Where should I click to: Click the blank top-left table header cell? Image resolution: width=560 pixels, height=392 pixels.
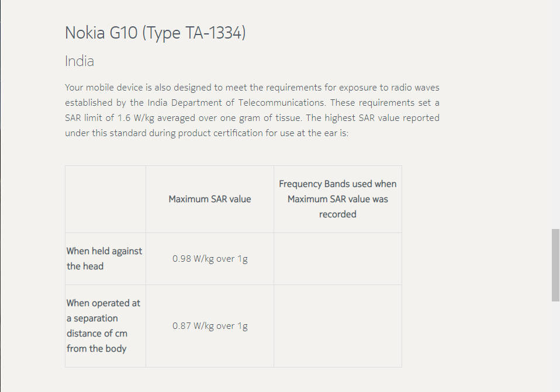pyautogui.click(x=105, y=199)
